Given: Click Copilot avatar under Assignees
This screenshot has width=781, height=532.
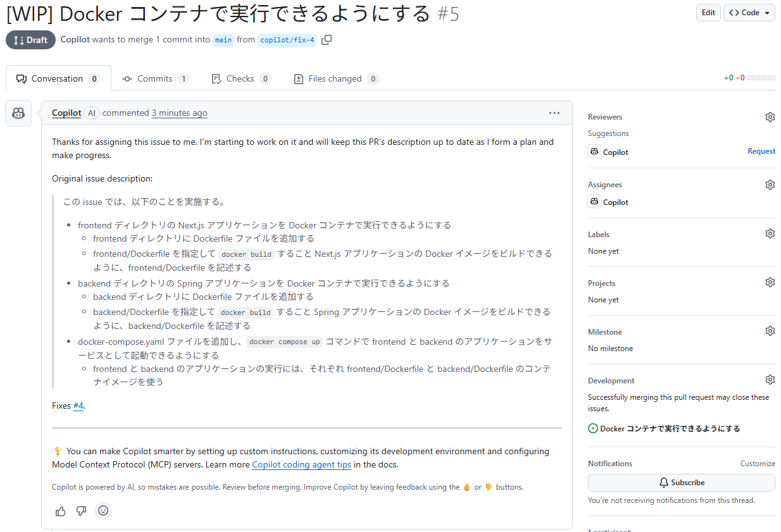Looking at the screenshot, I should click(x=594, y=202).
